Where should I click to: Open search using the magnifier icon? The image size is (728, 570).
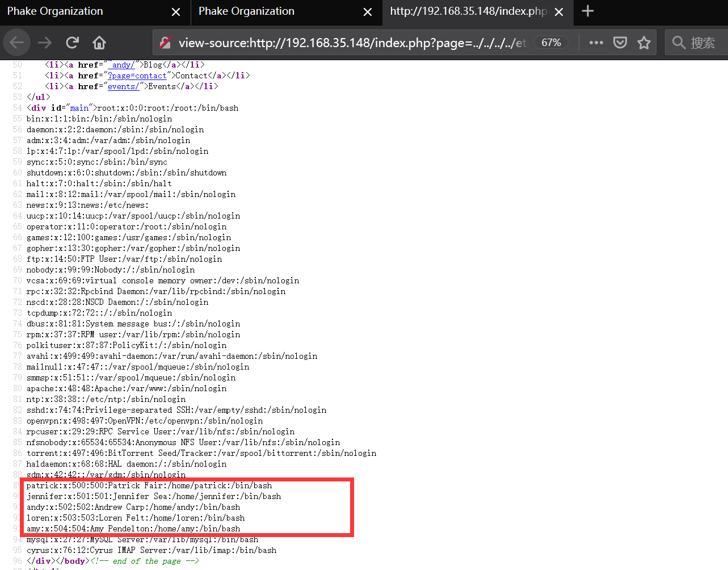[679, 42]
